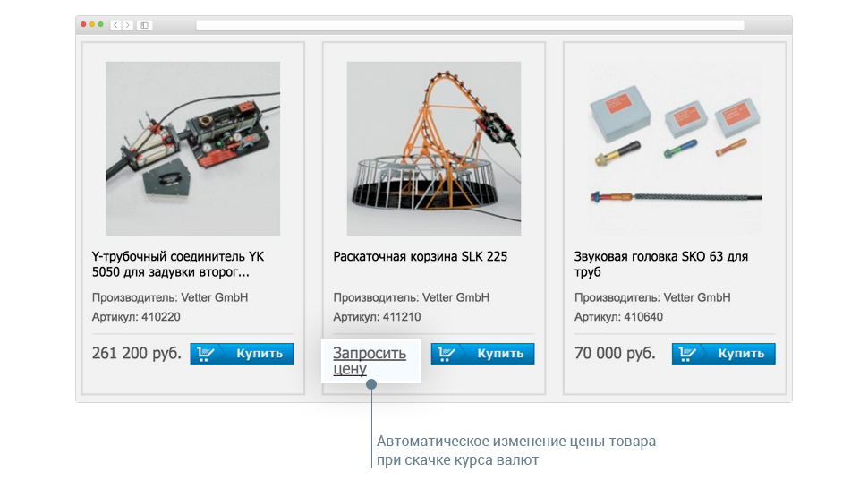Open the Раскаточная корзина product image

coord(434,149)
